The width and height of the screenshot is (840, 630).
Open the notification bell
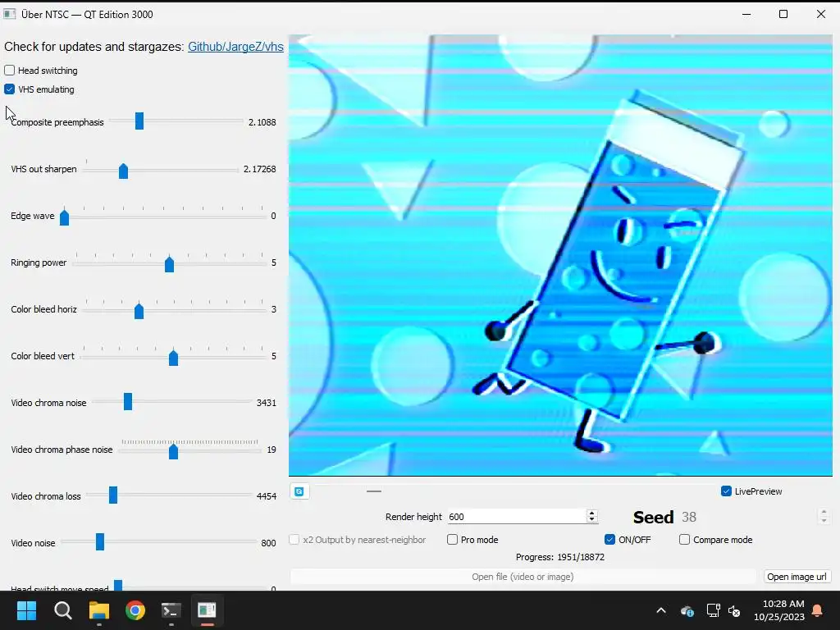coord(818,610)
